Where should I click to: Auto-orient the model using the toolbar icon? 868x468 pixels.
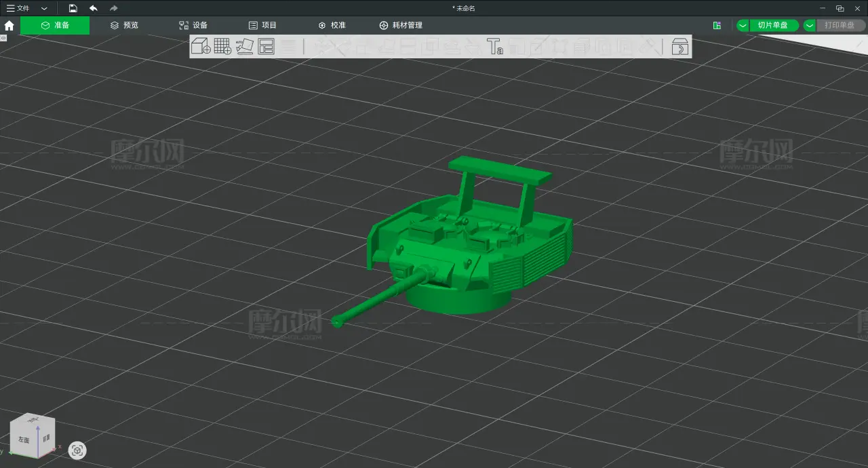tap(244, 46)
